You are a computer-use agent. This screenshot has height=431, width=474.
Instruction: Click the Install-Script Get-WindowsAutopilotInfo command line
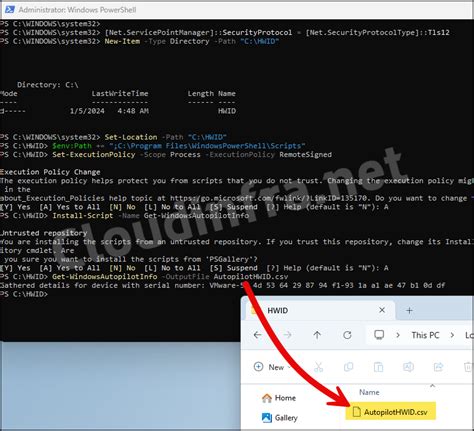pos(125,216)
